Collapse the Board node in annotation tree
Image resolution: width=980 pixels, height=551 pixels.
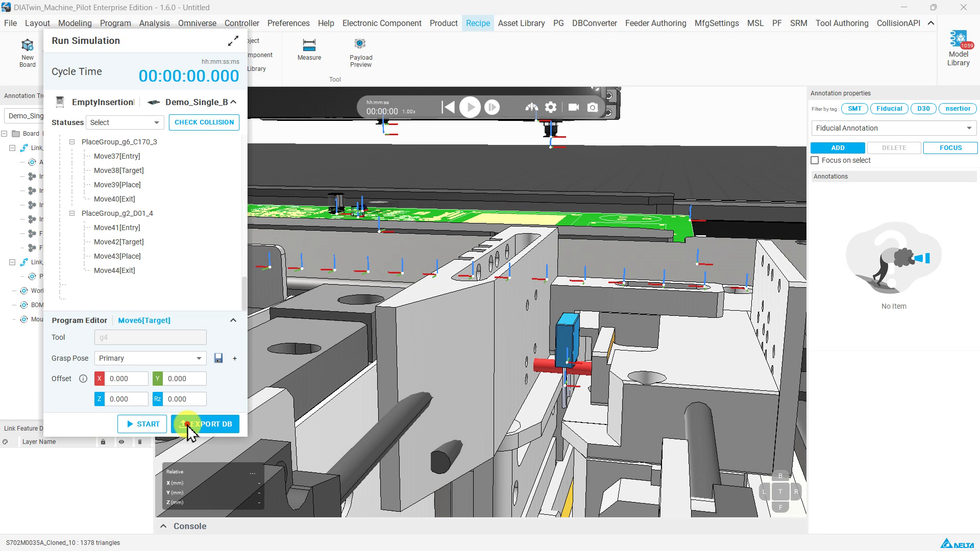(4, 134)
